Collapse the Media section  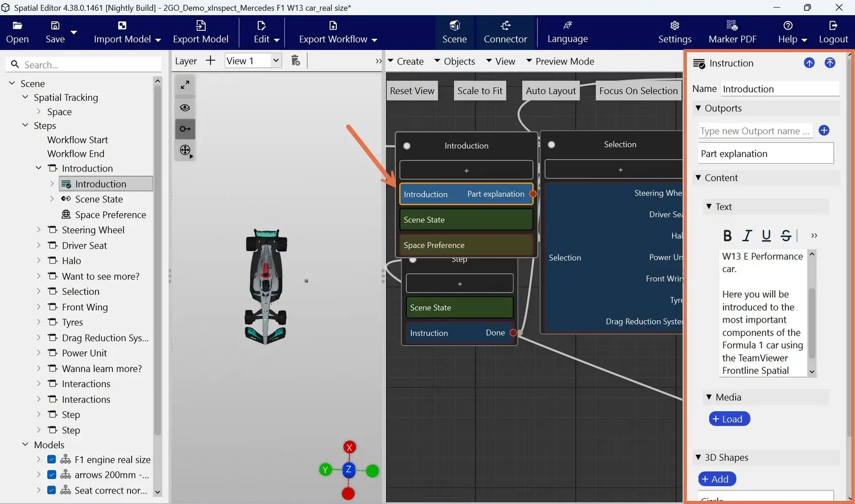tap(709, 397)
